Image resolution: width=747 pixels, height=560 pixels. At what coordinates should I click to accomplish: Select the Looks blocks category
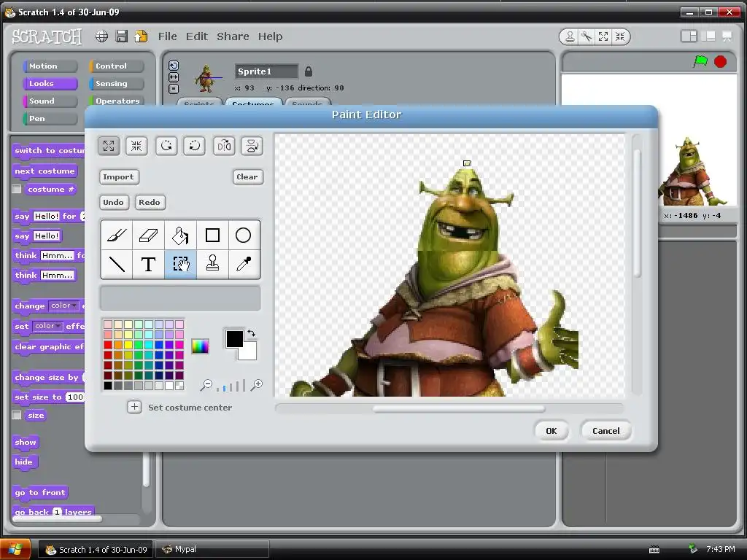[x=50, y=84]
